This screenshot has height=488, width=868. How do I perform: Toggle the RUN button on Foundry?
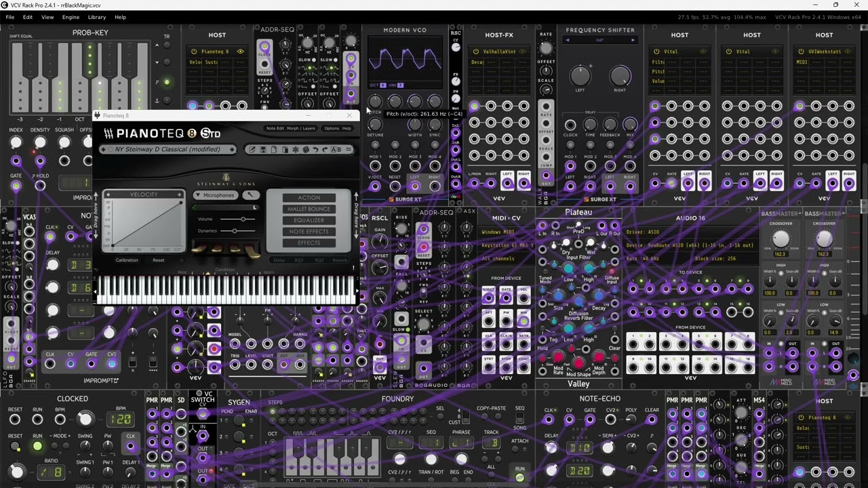[519, 478]
